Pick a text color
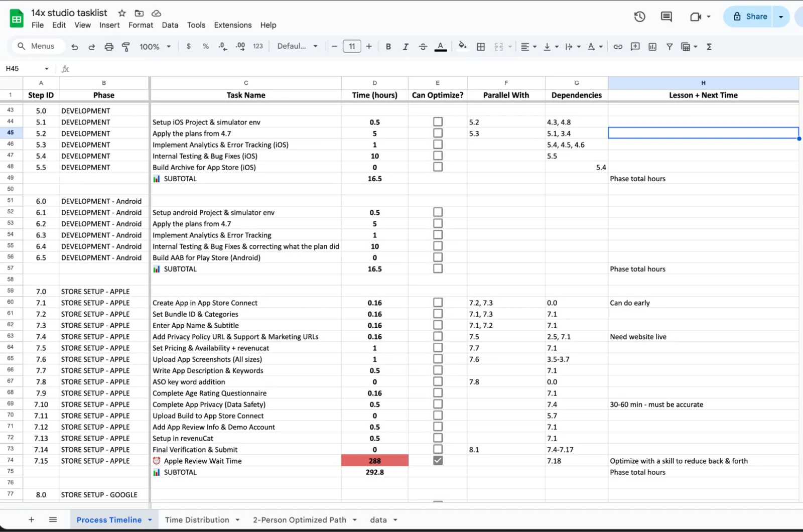Image resolution: width=803 pixels, height=532 pixels. point(441,47)
